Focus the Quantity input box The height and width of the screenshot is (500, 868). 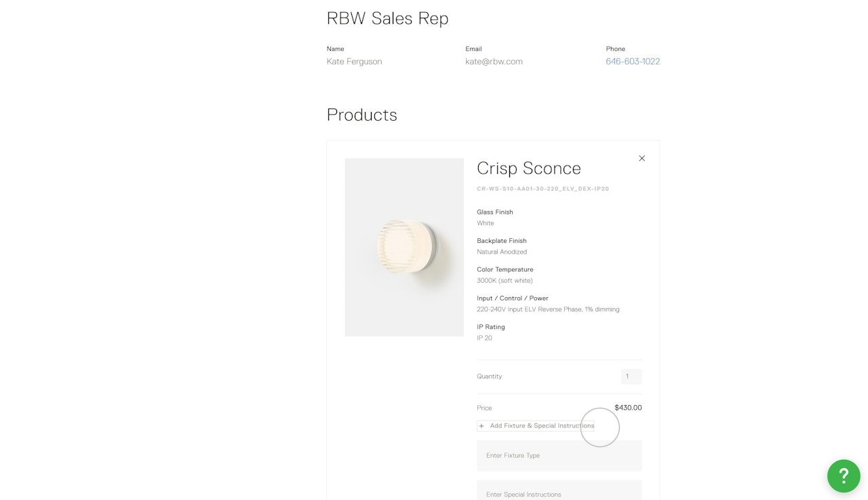click(x=631, y=377)
